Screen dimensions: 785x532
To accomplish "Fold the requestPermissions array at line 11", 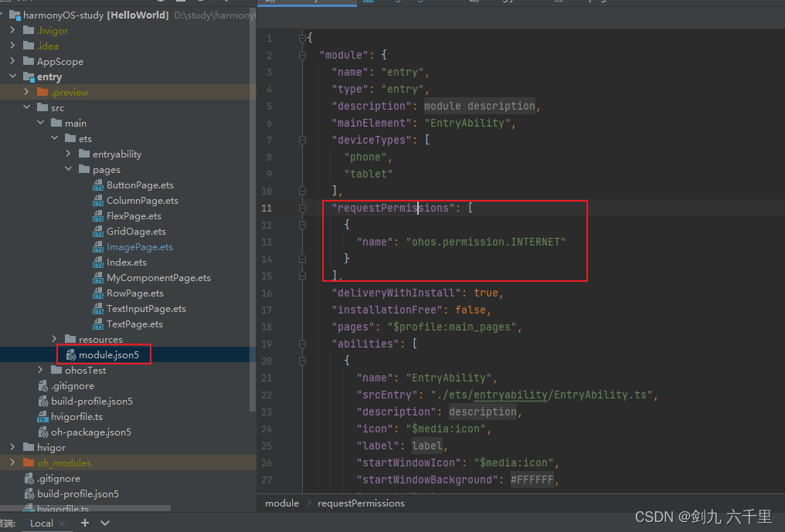I will pyautogui.click(x=302, y=208).
